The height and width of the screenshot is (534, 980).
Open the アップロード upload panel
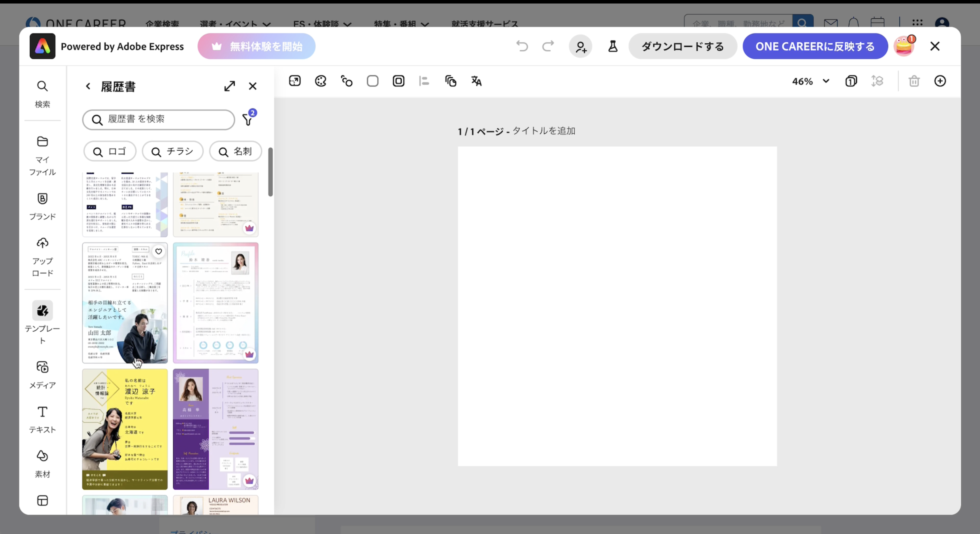pyautogui.click(x=42, y=256)
